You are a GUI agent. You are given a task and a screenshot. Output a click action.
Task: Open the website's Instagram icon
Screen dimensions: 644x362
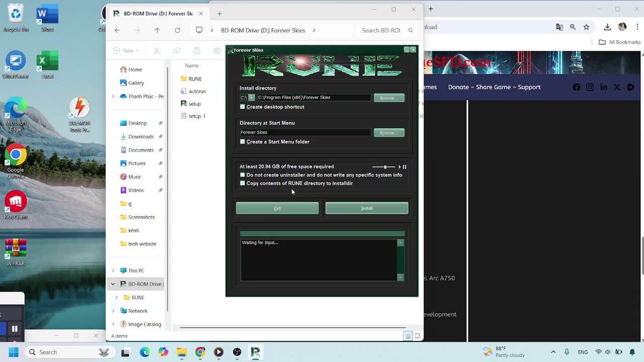pyautogui.click(x=590, y=87)
